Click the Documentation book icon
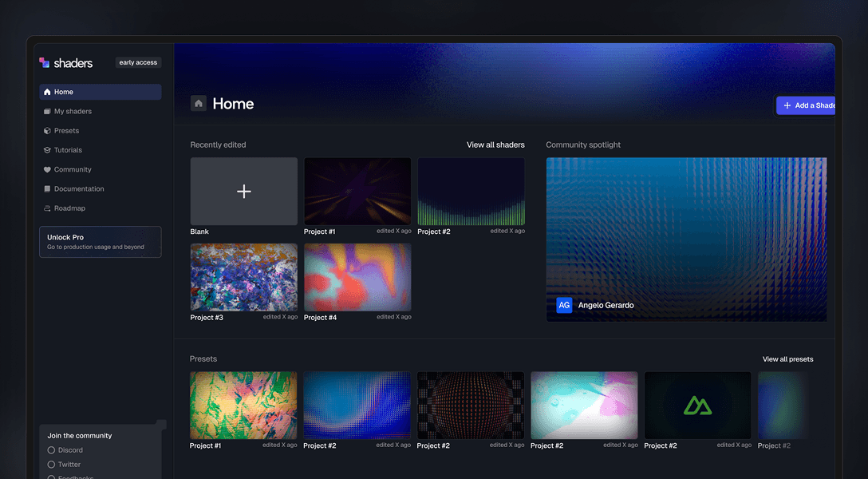868x479 pixels. [47, 189]
